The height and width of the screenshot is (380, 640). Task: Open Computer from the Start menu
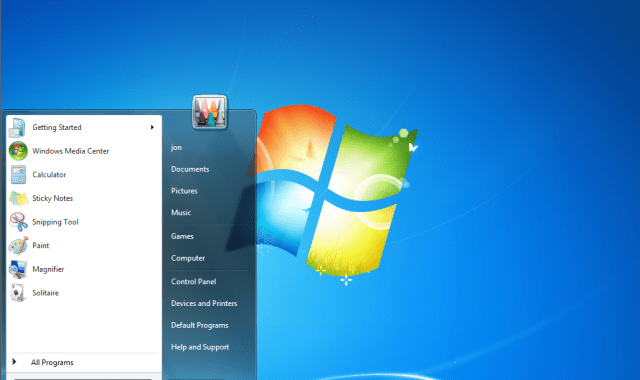188,258
